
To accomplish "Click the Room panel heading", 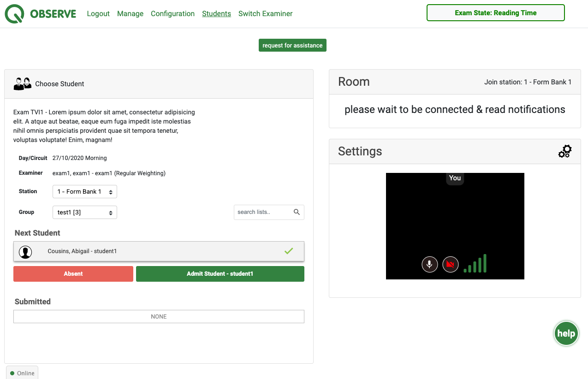I will coord(354,82).
